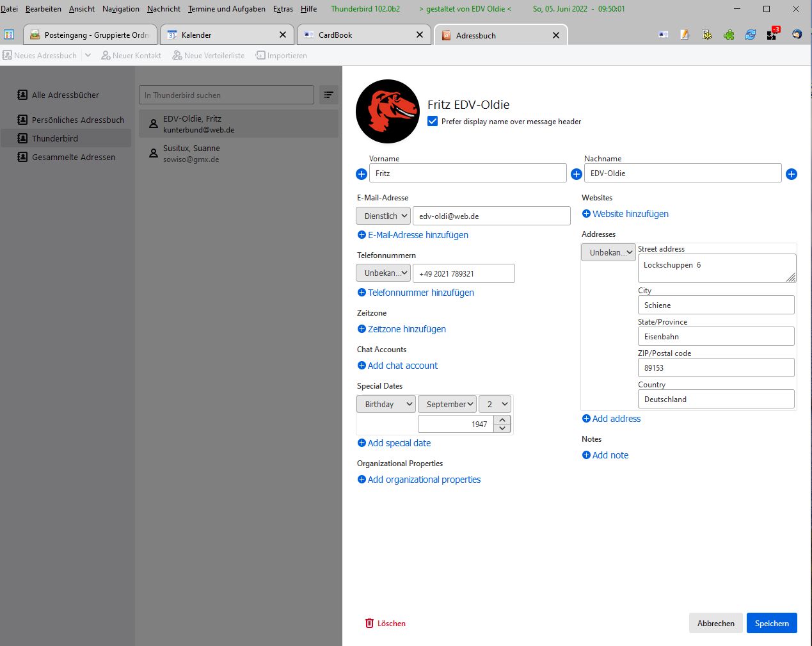Image resolution: width=812 pixels, height=646 pixels.
Task: Open the Termine und Aufgaben menu
Action: click(x=227, y=9)
